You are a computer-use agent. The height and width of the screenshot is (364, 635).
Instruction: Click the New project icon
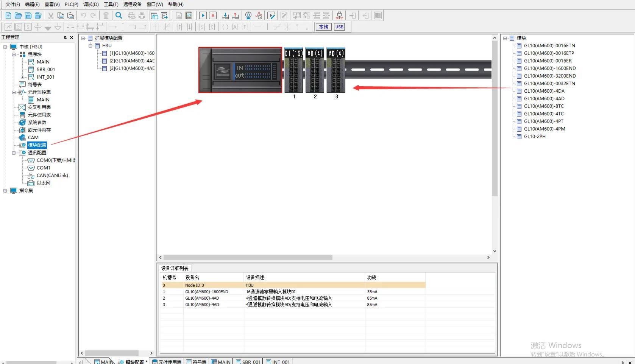[8, 16]
